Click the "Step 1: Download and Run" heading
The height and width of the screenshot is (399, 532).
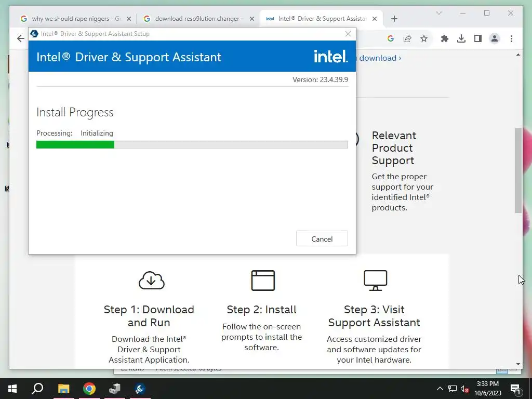tap(149, 316)
